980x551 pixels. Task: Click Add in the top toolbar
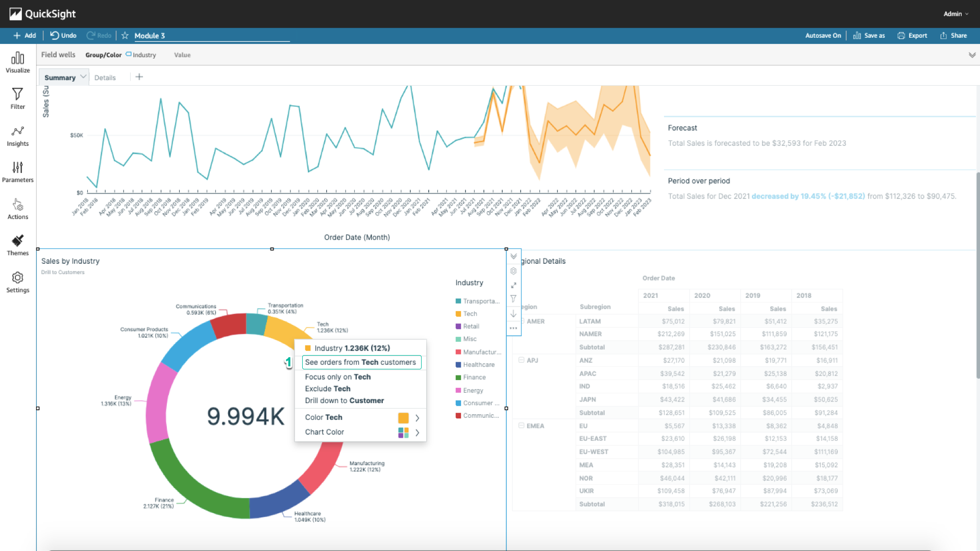coord(24,36)
